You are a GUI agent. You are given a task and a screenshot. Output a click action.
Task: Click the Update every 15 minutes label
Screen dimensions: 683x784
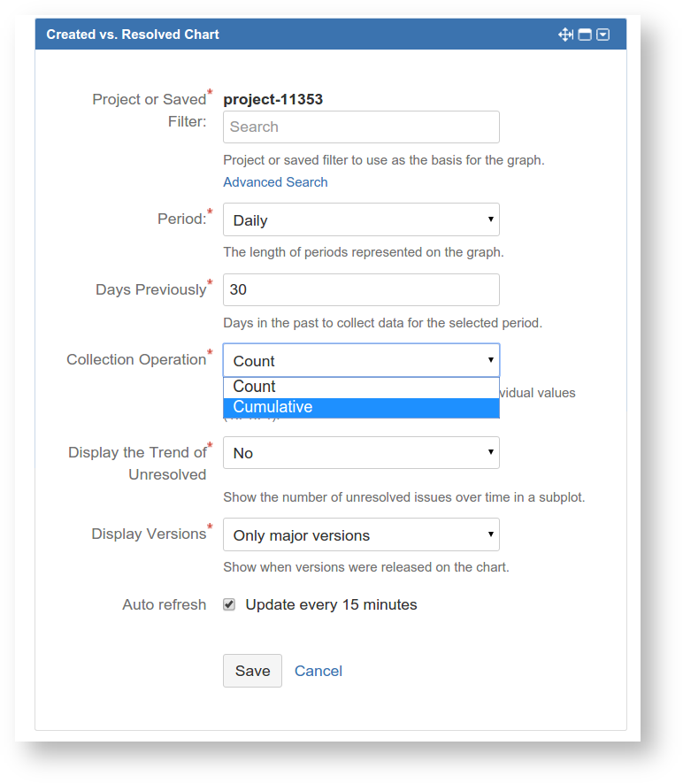(331, 604)
